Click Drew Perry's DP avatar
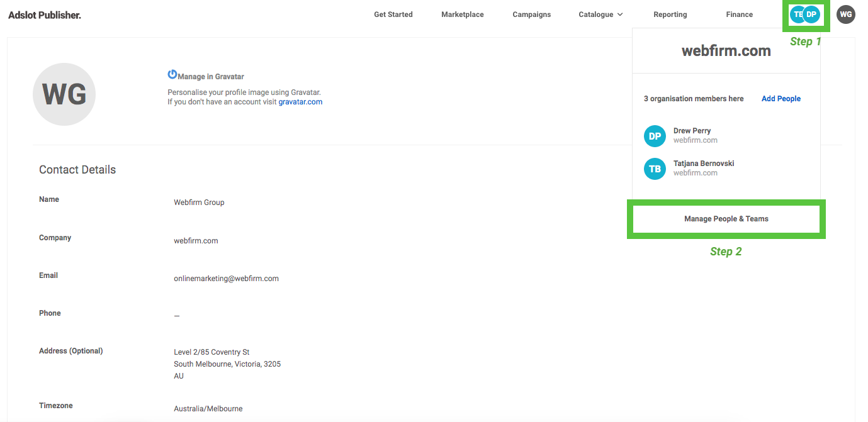Image resolution: width=868 pixels, height=422 pixels. pos(655,136)
